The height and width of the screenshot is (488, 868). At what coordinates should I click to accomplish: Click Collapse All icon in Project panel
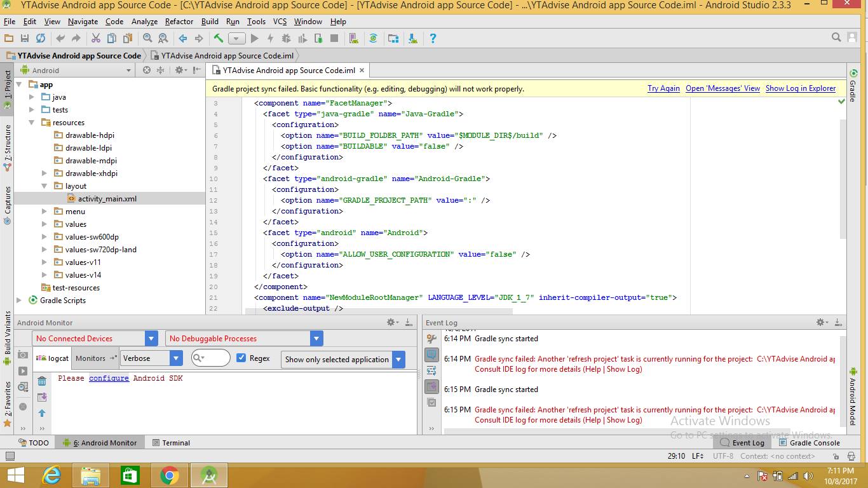pos(160,71)
